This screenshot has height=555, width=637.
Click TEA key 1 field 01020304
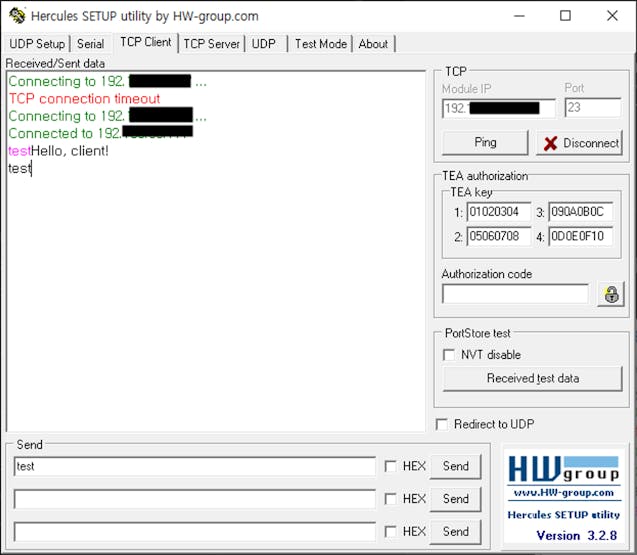(x=499, y=212)
